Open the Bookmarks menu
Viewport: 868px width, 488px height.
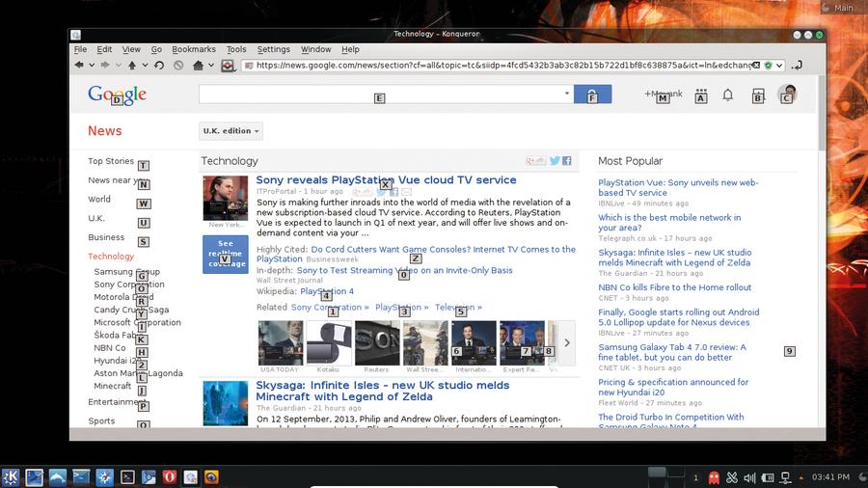click(194, 49)
